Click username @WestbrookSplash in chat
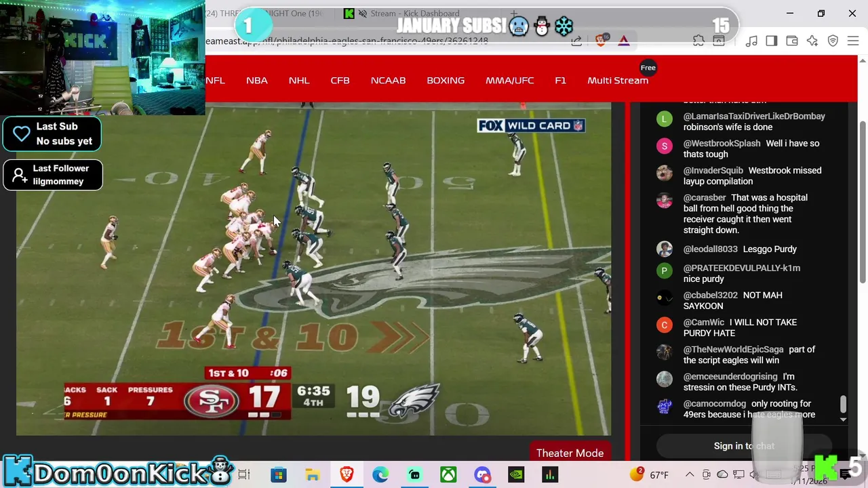868x488 pixels. click(x=722, y=143)
